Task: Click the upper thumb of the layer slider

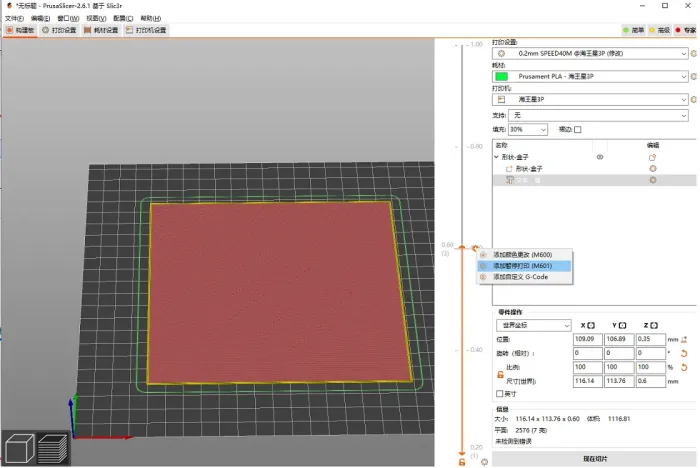Action: [462, 247]
